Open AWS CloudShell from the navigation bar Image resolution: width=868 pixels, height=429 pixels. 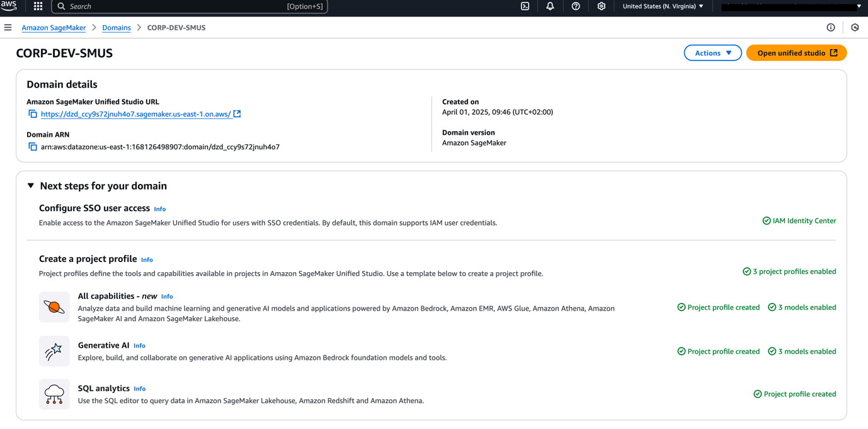coord(525,6)
